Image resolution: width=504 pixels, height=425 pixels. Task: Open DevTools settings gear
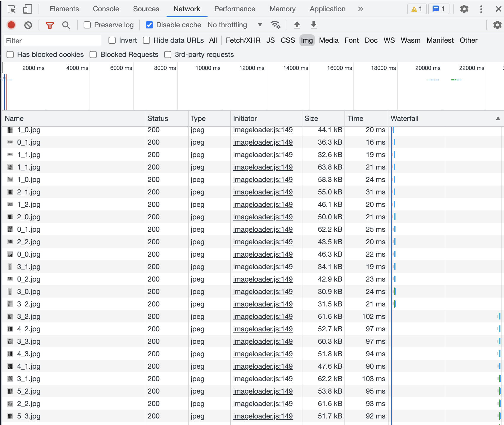[464, 9]
